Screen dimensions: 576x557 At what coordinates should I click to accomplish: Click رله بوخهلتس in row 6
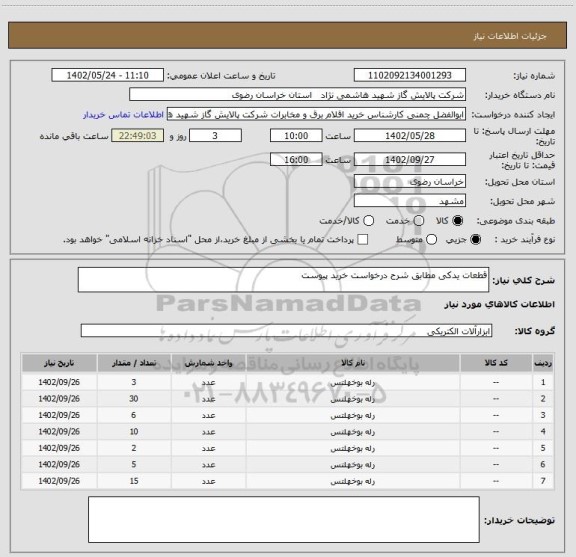(x=353, y=465)
